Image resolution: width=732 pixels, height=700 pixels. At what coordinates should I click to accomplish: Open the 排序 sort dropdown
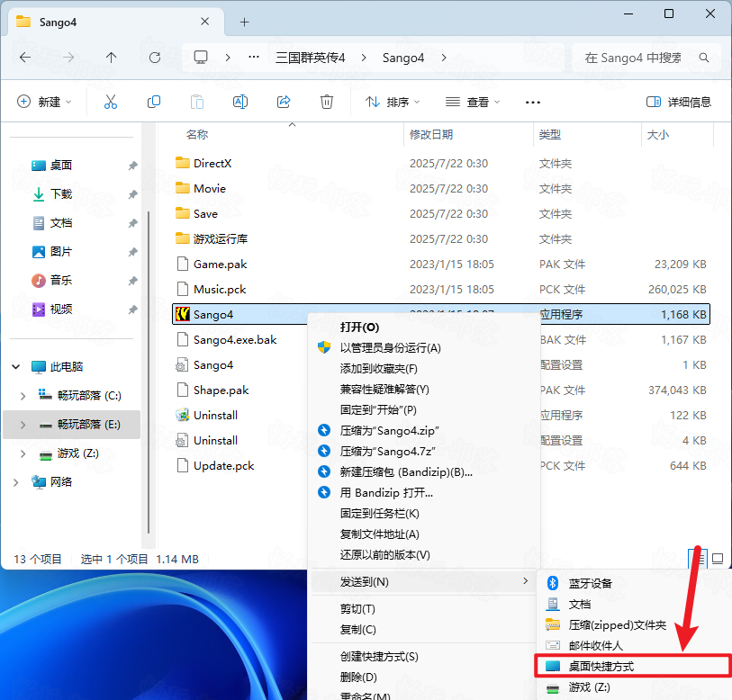click(393, 102)
